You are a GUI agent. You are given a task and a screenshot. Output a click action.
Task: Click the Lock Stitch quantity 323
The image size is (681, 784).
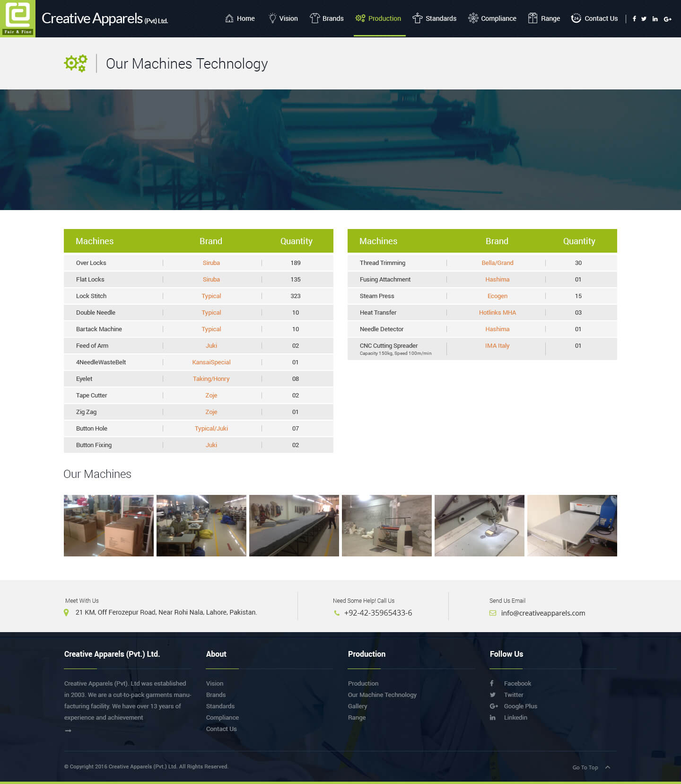[x=296, y=296]
